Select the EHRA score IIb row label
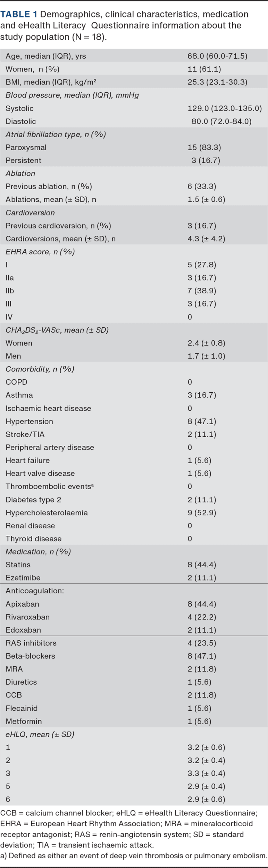This screenshot has height=868, width=268. pos(10,291)
